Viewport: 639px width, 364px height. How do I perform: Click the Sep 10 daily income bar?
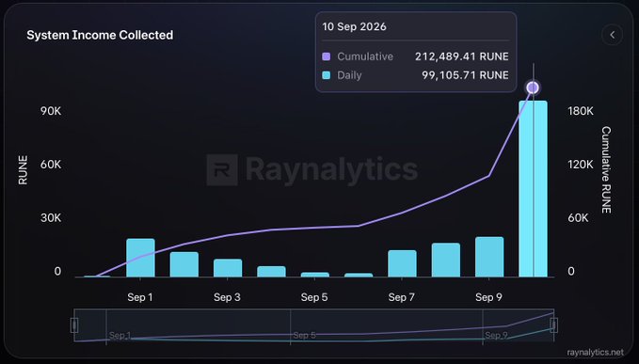coord(533,189)
